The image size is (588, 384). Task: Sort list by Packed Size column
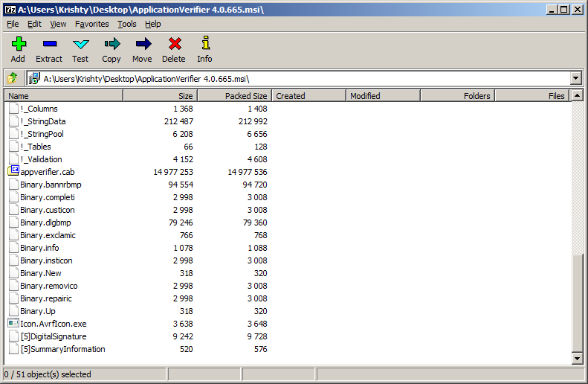234,96
